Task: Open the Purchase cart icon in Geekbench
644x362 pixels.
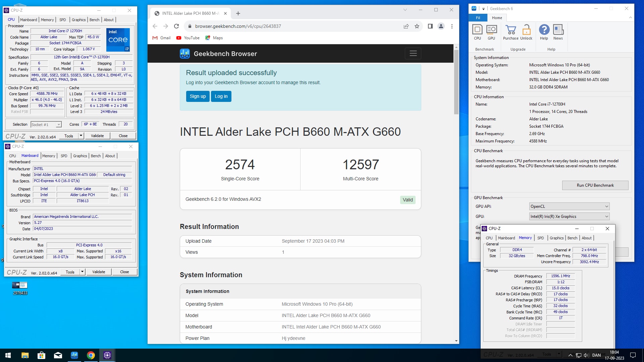Action: click(511, 32)
